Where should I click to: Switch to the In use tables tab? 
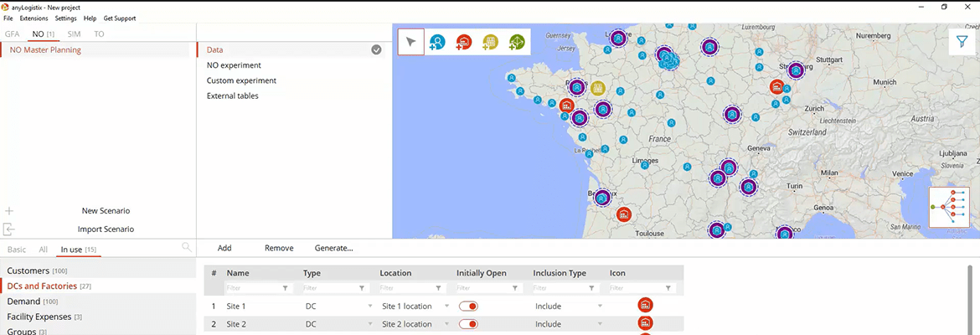click(78, 250)
